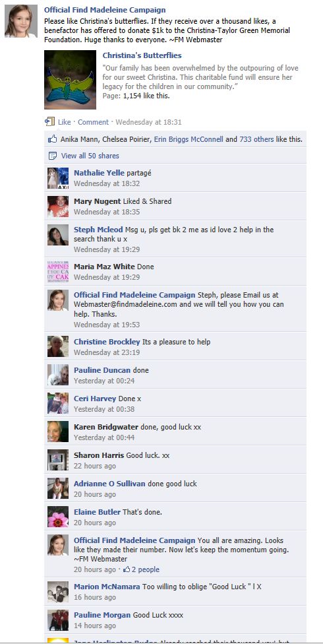
Task: Click Official Find Madeleine Campaign profile picture at top
Action: 21,21
